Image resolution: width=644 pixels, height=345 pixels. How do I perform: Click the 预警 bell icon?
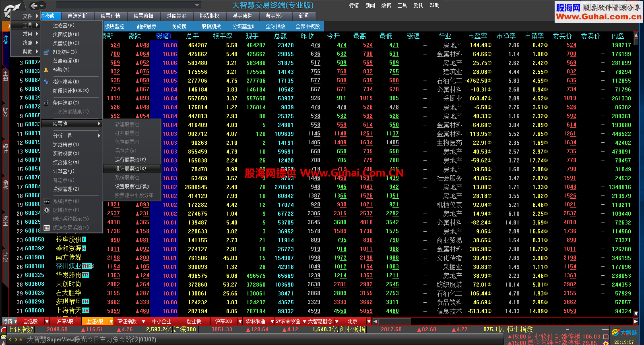46,70
